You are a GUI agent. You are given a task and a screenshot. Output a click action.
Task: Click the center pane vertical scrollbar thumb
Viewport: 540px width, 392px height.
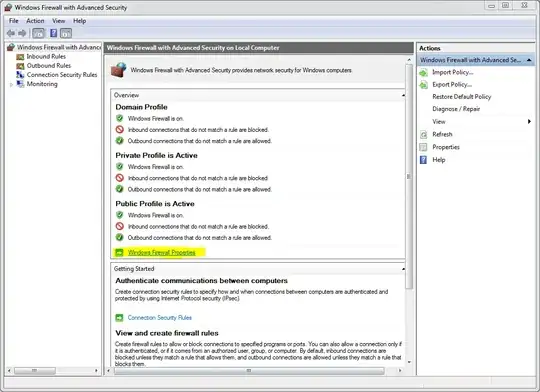click(x=409, y=176)
